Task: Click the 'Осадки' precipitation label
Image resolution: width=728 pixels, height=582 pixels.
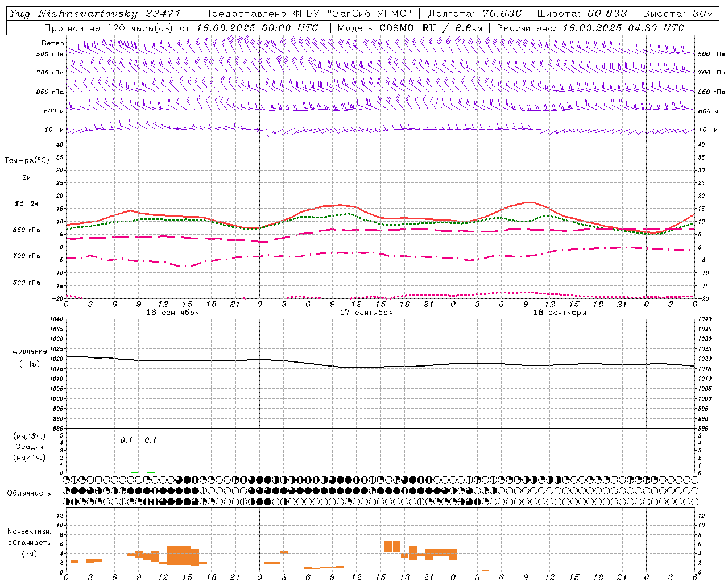Action: (30, 447)
